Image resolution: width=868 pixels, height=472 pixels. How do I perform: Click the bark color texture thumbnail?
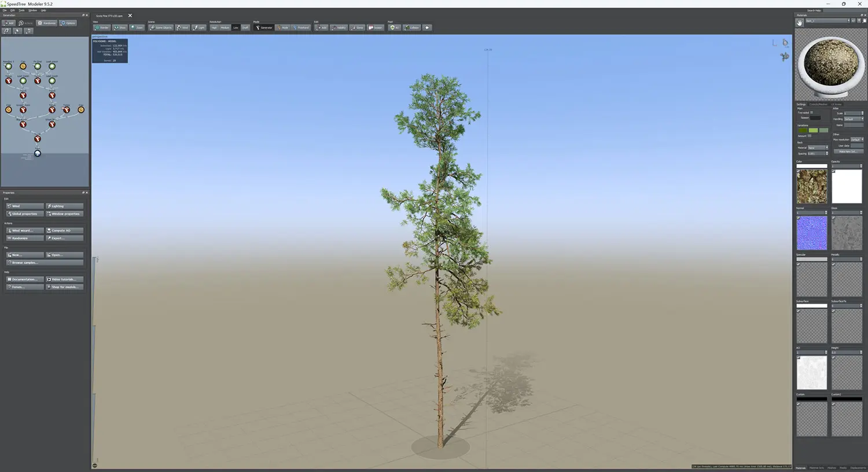point(811,187)
